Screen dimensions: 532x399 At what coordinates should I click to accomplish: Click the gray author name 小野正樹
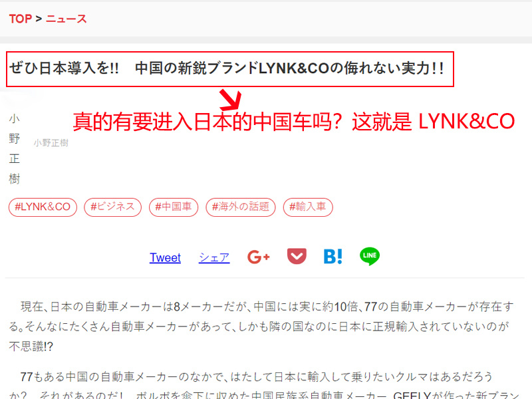(x=51, y=143)
